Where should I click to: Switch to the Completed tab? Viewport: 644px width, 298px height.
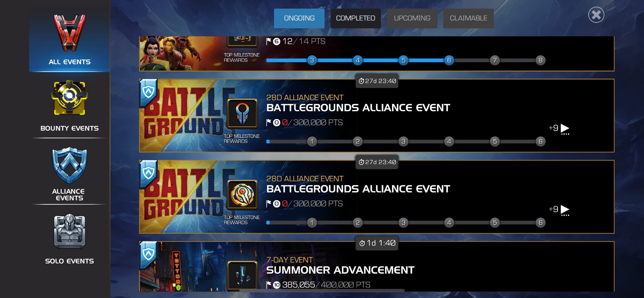click(x=356, y=18)
